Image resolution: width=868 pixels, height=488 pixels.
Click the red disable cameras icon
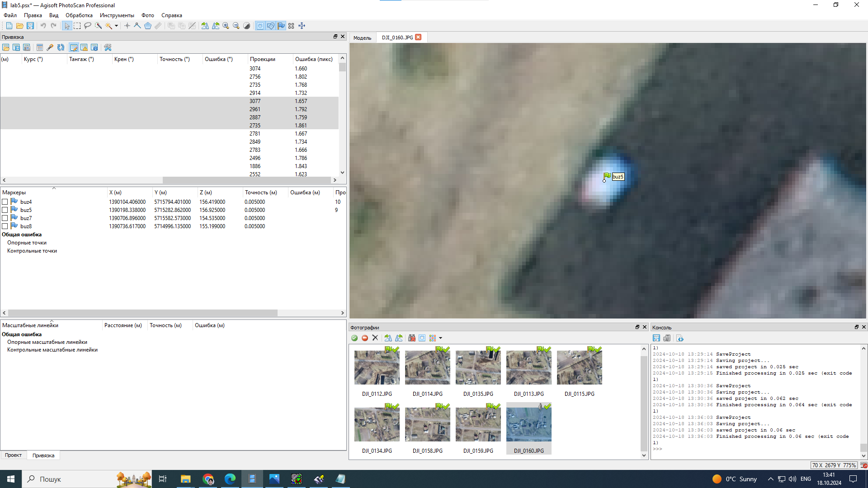tap(365, 338)
